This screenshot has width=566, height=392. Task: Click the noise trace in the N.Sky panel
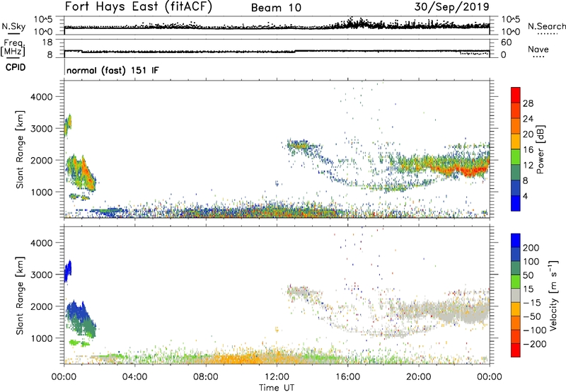[277, 27]
